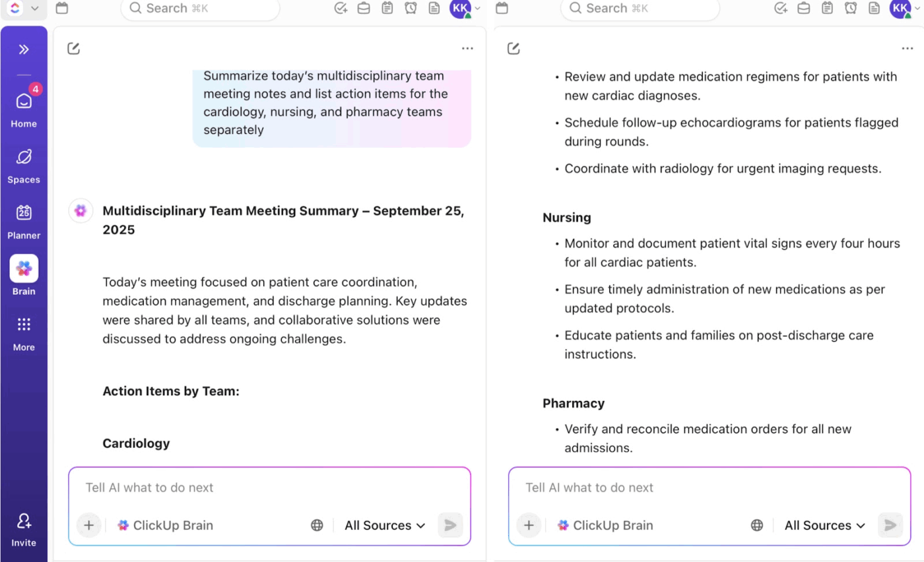
Task: Click the create task quick-action icon
Action: tap(340, 9)
